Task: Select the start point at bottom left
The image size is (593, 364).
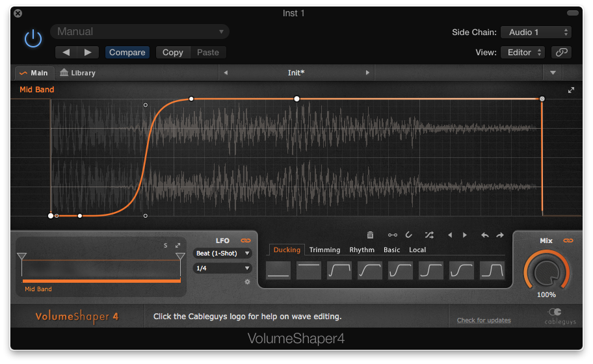Action: click(51, 216)
